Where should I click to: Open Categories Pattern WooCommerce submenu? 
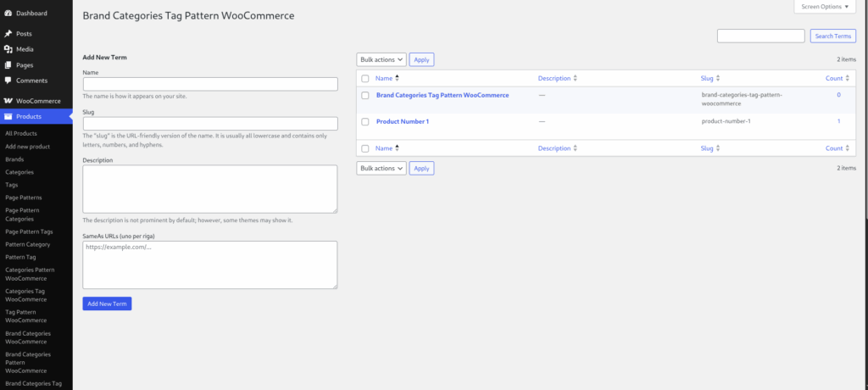pyautogui.click(x=30, y=274)
